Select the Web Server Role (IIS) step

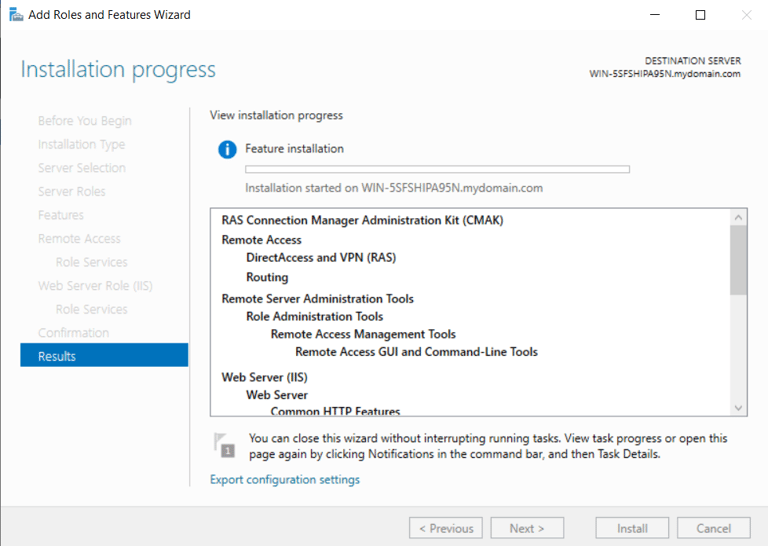[96, 285]
